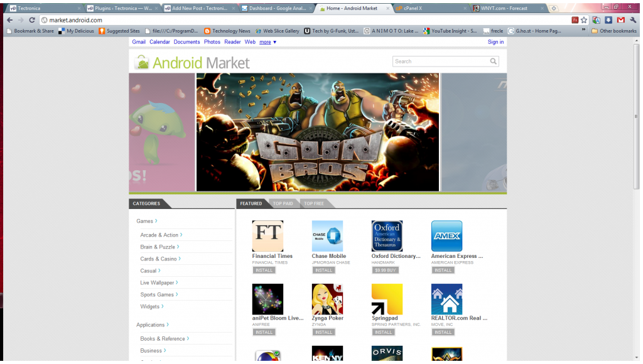
Task: Switch to the Top Free tab
Action: (314, 203)
